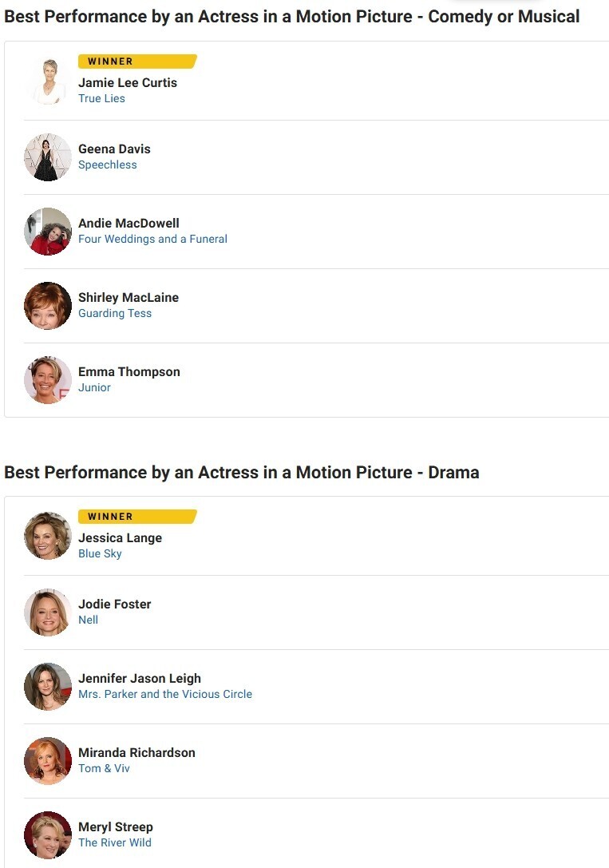Click the photo beside Shirley MacLaine
609x868 pixels.
(x=48, y=306)
